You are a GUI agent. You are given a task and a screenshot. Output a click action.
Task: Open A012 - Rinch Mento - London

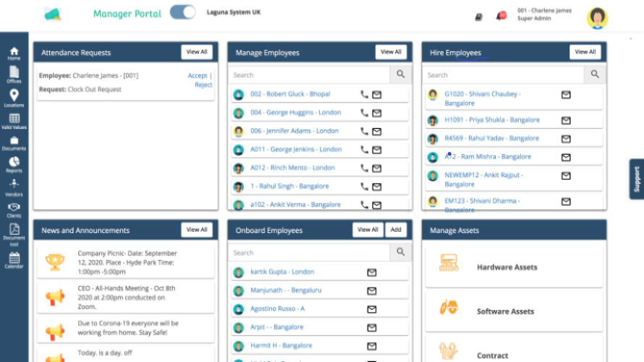pyautogui.click(x=293, y=168)
